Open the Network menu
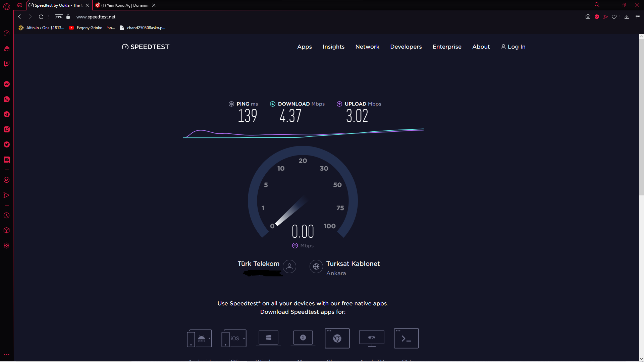 (367, 47)
